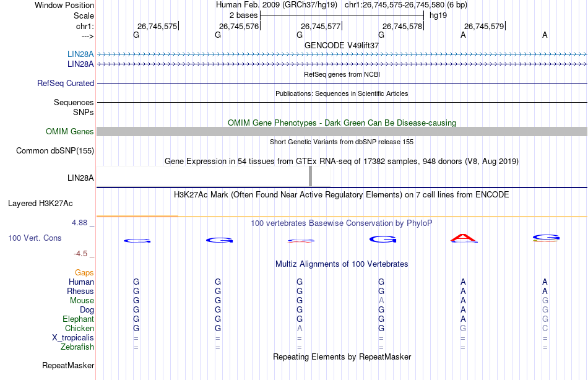588x380 pixels.
Task: Click the 4.88 PhyloP upper scale value
Action: coord(79,223)
